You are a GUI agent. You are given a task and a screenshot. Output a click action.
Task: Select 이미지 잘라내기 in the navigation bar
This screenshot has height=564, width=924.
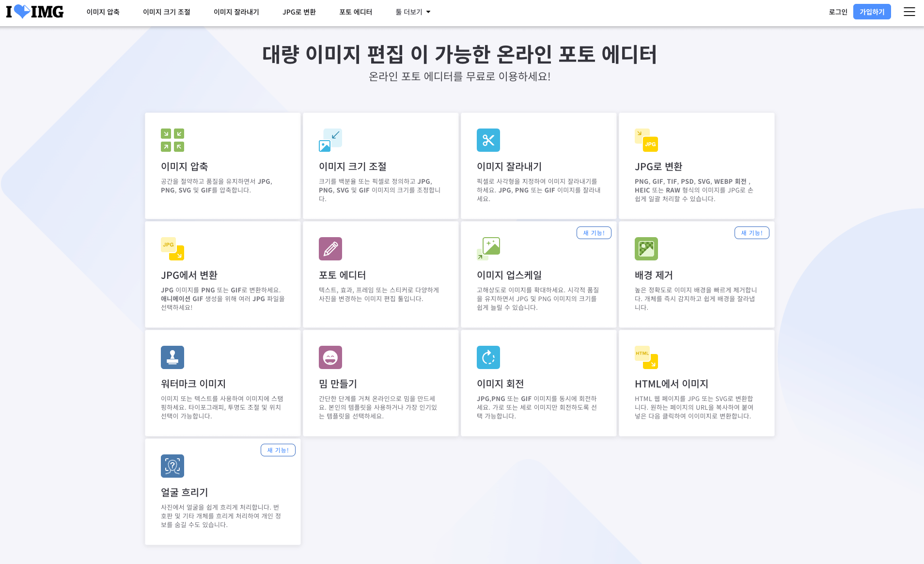coord(236,12)
